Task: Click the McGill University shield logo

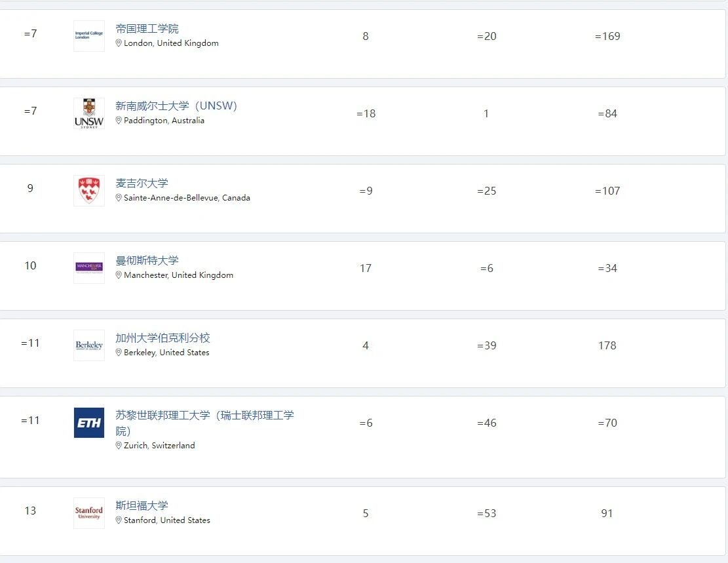Action: [88, 191]
